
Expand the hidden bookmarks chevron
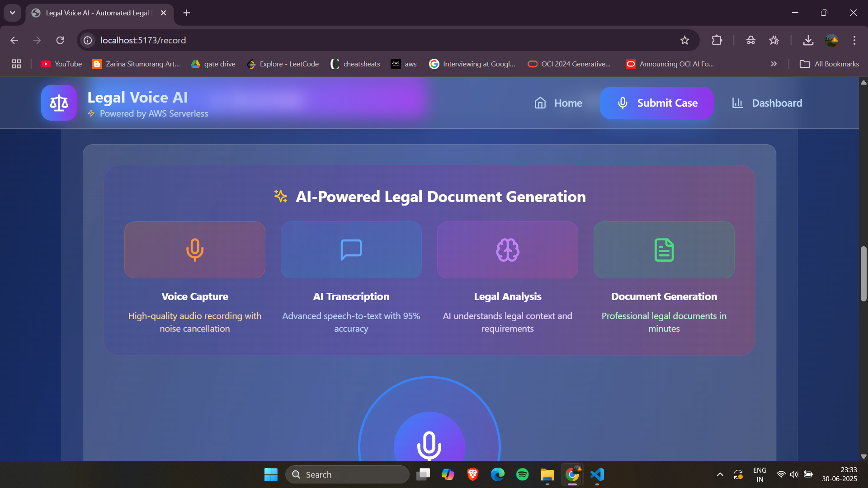click(774, 64)
